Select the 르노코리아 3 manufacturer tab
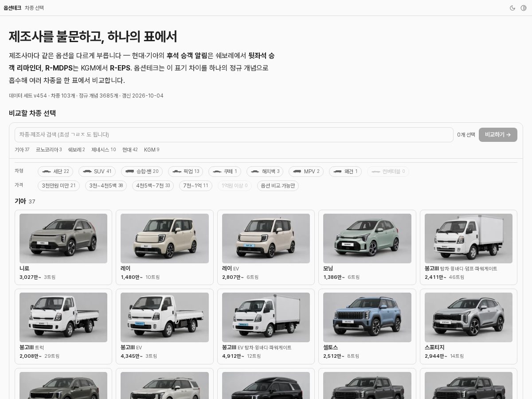532x399 pixels. 49,150
